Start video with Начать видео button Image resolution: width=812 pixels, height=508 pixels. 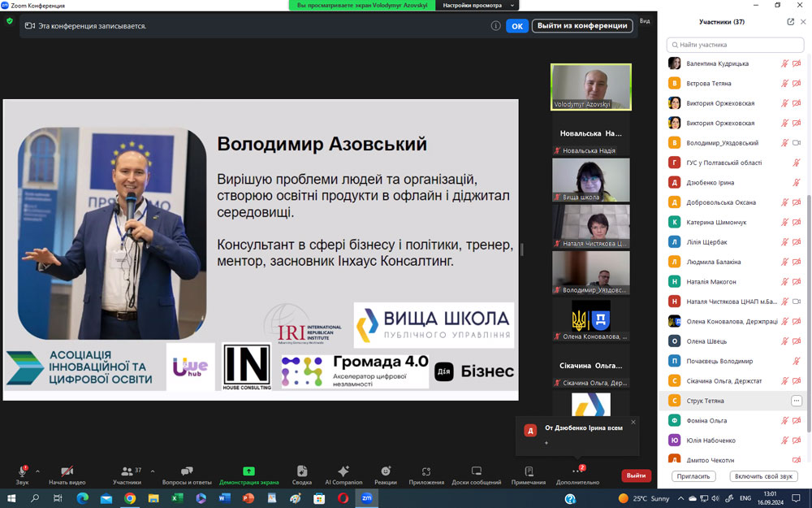[x=67, y=475]
